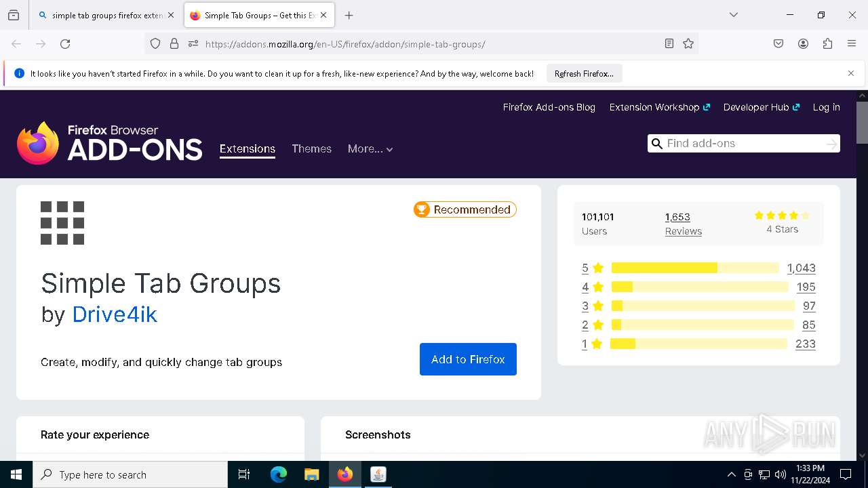
Task: Open Firefox Add-ons Blog link
Action: [x=549, y=107]
